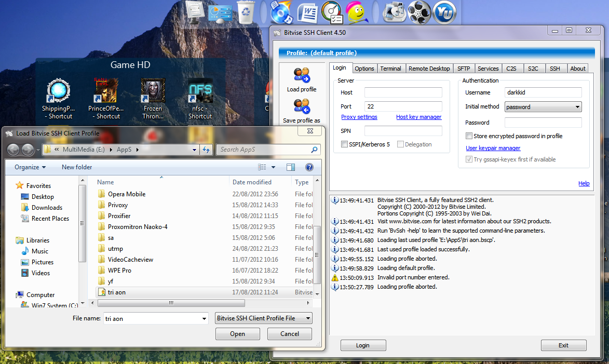Open the round blue YU dock icon
Screen dimensions: 609x364
[x=444, y=12]
